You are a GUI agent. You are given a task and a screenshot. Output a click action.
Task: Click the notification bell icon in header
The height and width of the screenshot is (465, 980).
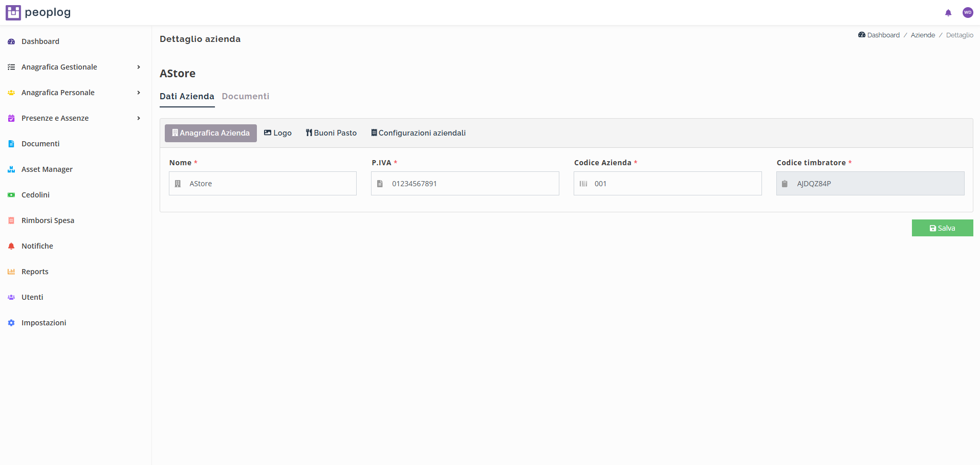948,13
